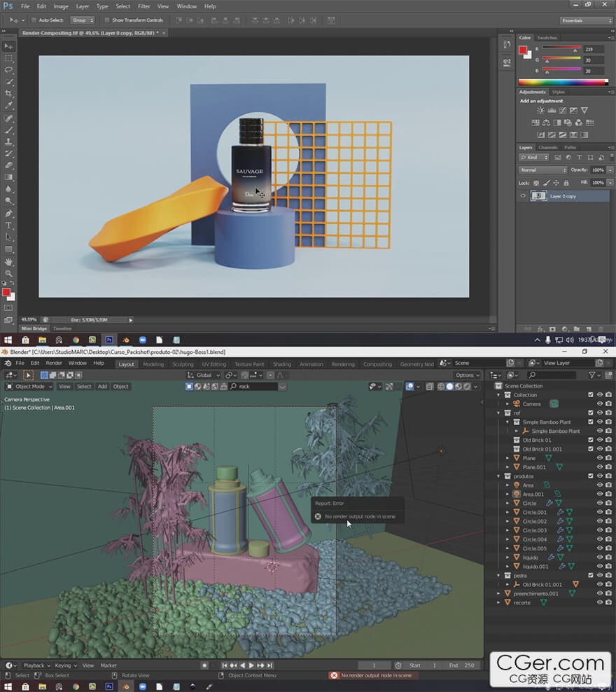Screen dimensions: 616x692
Task: Click the R red channel slider
Action: tap(561, 48)
